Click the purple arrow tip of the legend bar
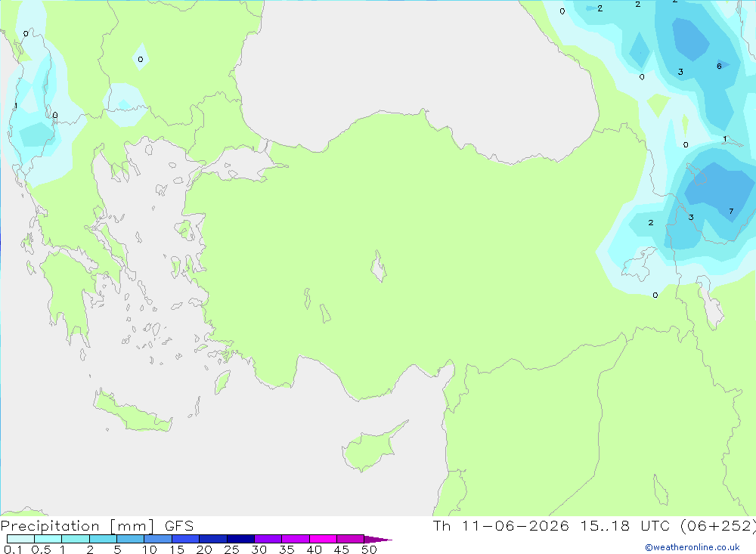Screen dimensions: 756x554 click(378, 539)
